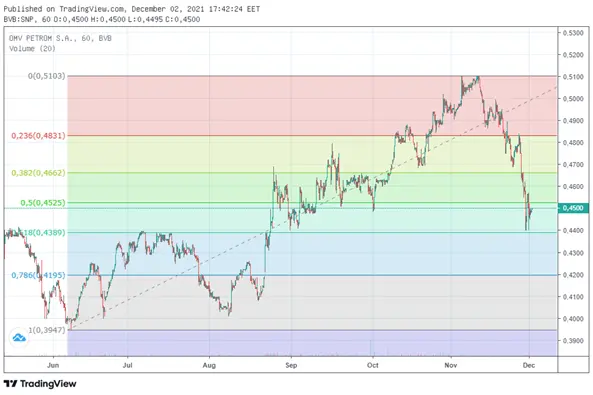
Task: Click the 0,4000 price axis label
Action: [573, 319]
